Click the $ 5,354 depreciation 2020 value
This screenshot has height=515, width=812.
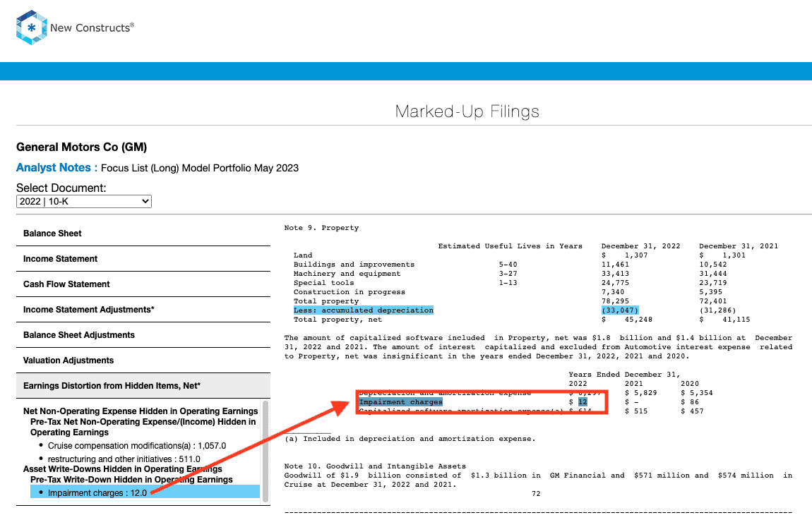(697, 393)
